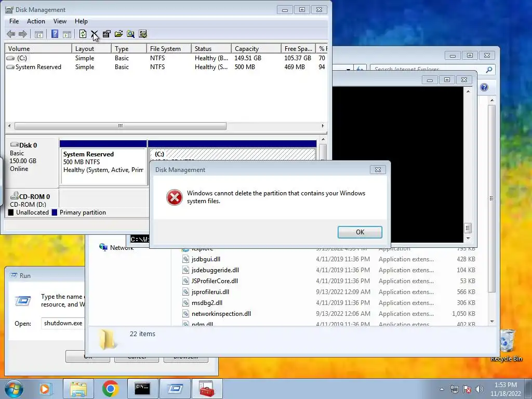
Task: Open the Windows Start menu
Action: 14,389
